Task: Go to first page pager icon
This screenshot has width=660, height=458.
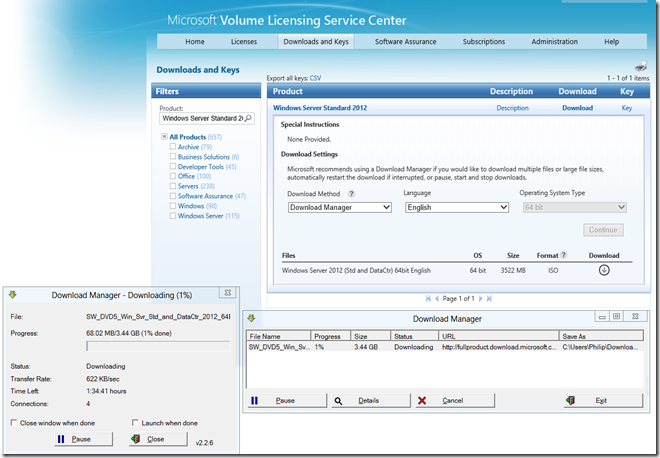Action: pos(428,298)
